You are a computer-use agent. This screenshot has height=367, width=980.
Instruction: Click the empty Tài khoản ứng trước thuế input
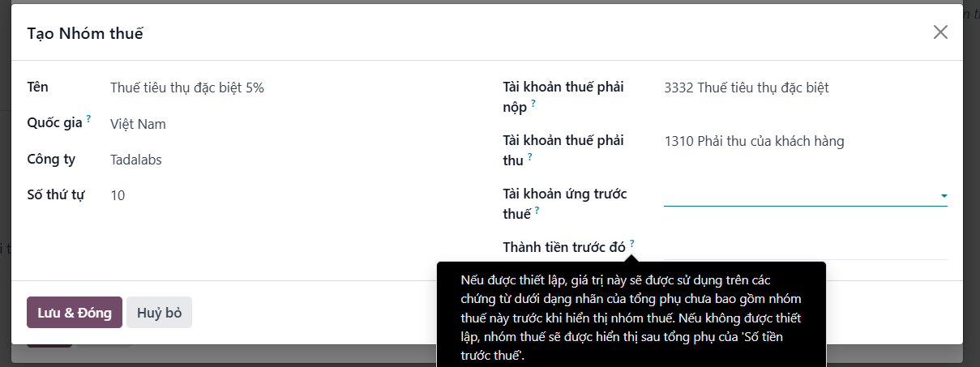(x=800, y=195)
